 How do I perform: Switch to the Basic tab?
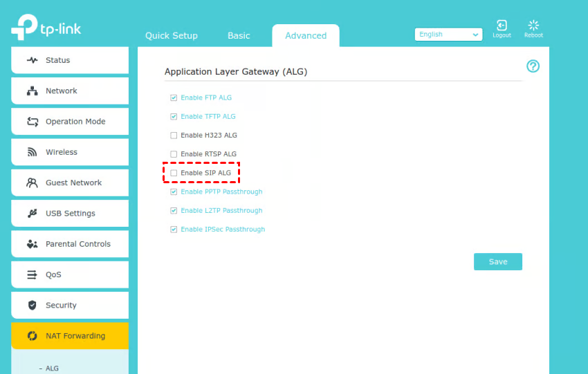[239, 36]
